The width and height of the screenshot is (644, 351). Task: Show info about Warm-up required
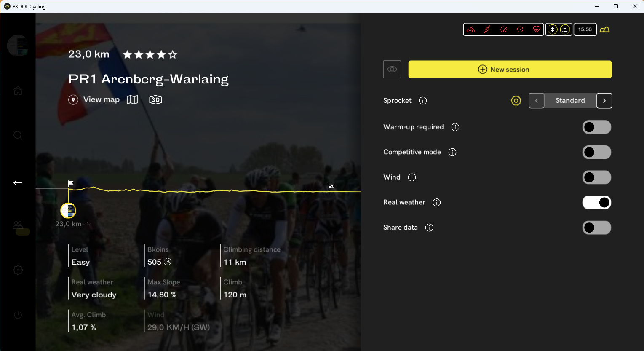(455, 127)
